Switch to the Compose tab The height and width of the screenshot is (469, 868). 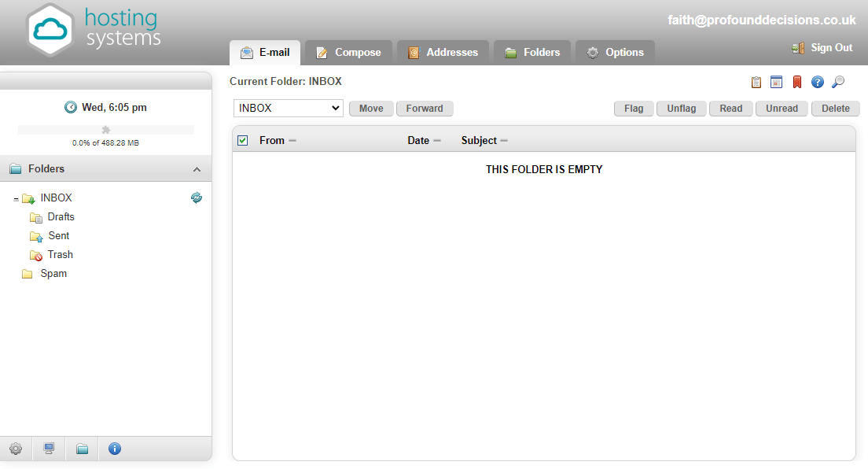(x=348, y=53)
